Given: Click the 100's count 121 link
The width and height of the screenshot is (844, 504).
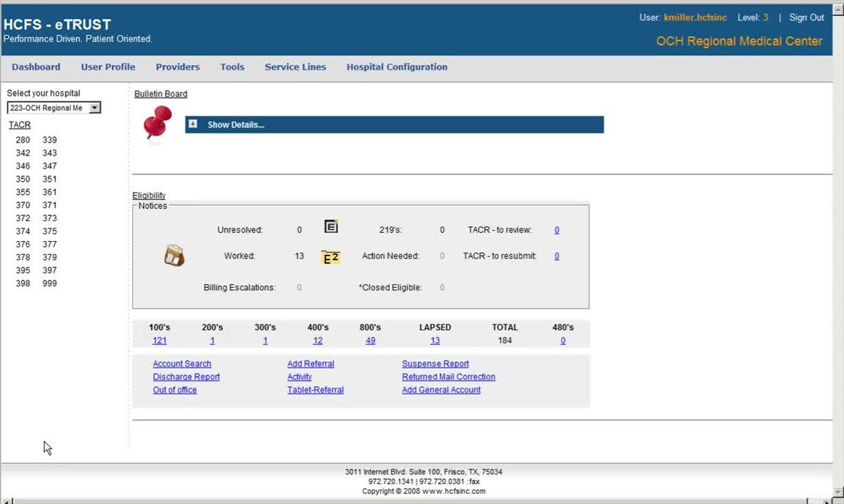Looking at the screenshot, I should [160, 341].
